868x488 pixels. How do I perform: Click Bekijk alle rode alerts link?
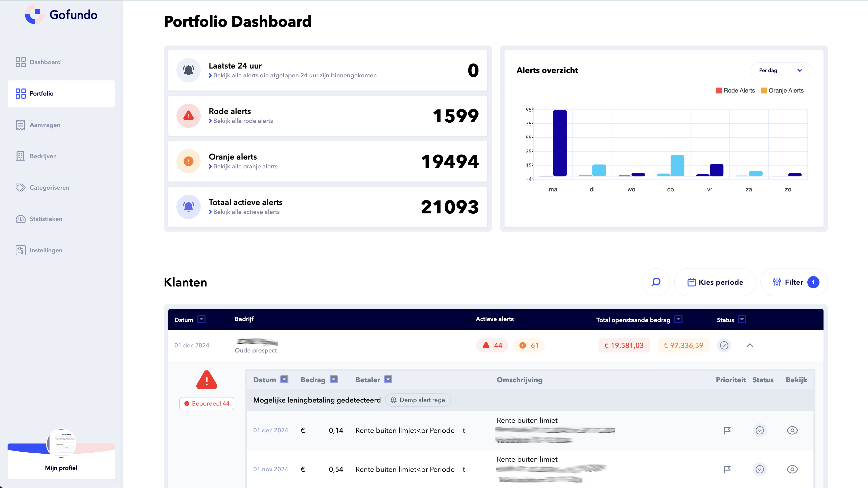tap(243, 121)
